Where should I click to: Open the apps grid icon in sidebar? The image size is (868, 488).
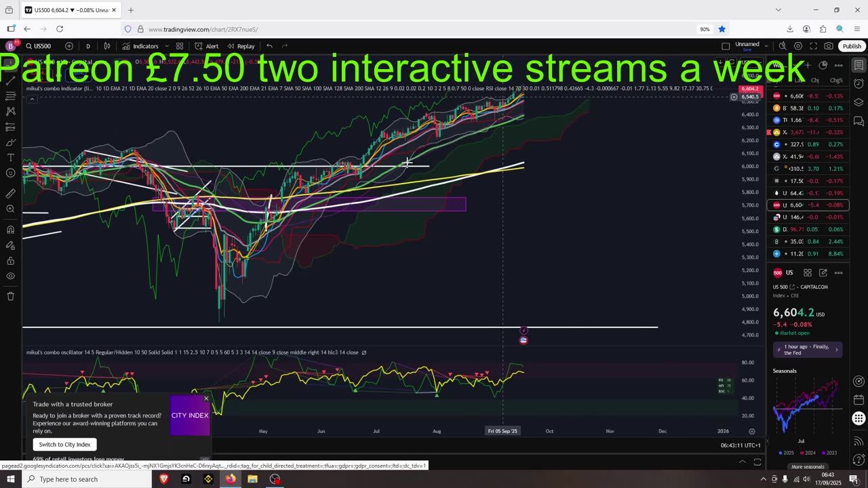(x=859, y=419)
